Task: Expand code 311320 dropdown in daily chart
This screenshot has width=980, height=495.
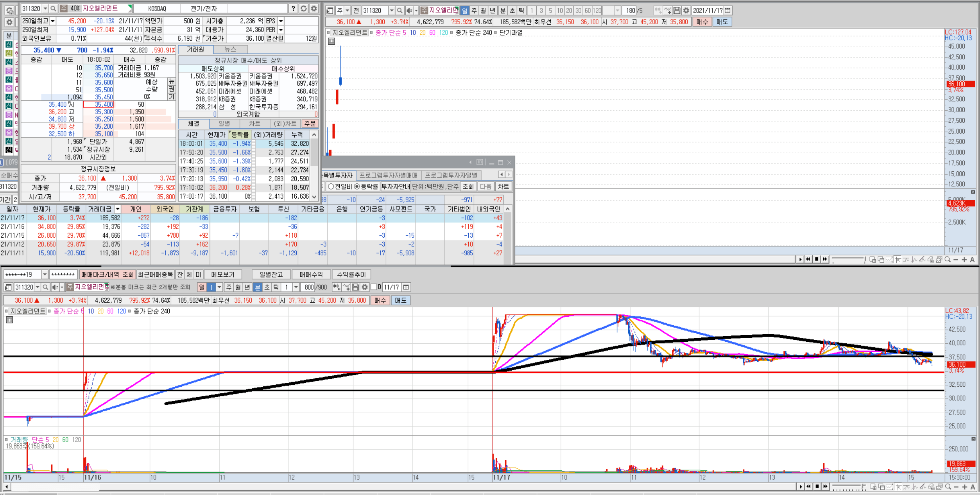Action: pos(391,11)
